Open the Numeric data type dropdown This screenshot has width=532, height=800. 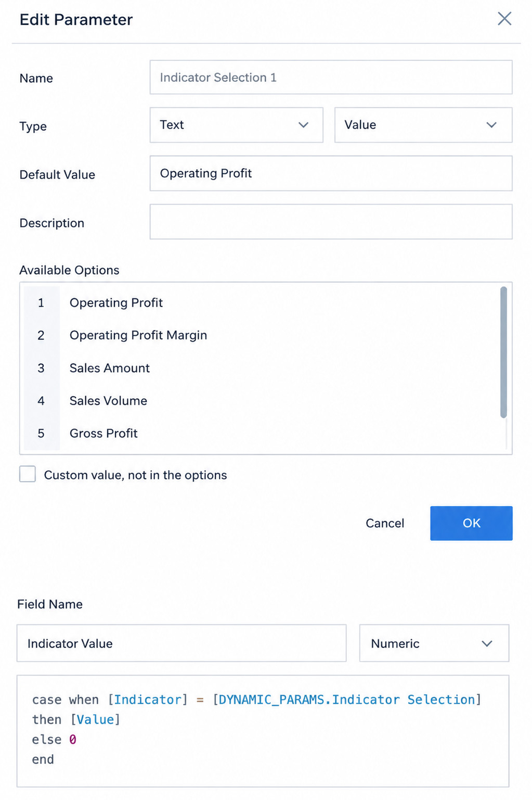tap(434, 643)
